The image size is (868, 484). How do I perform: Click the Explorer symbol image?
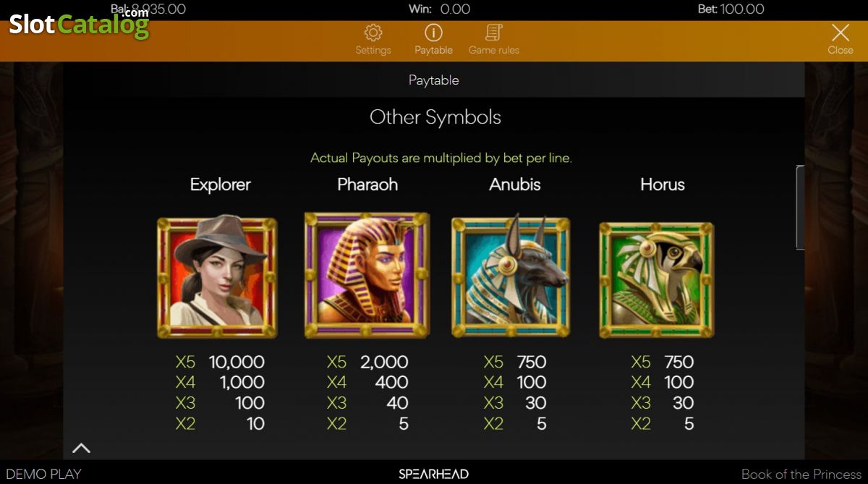point(217,276)
